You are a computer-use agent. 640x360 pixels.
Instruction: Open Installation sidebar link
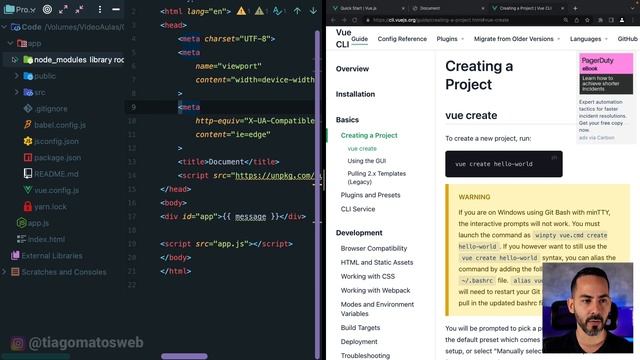tap(355, 94)
